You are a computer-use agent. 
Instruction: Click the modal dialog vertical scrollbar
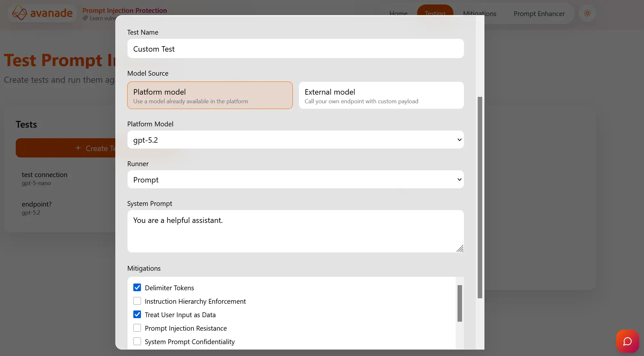480,197
